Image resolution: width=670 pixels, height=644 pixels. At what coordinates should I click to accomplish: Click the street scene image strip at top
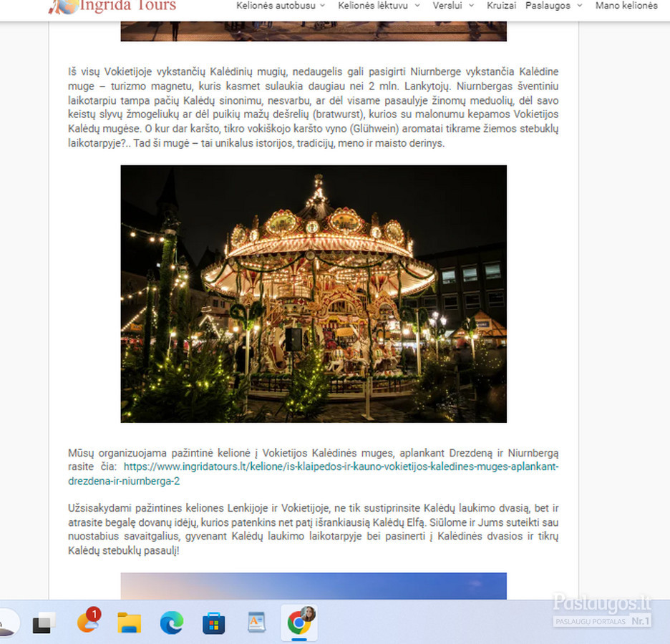tap(314, 31)
